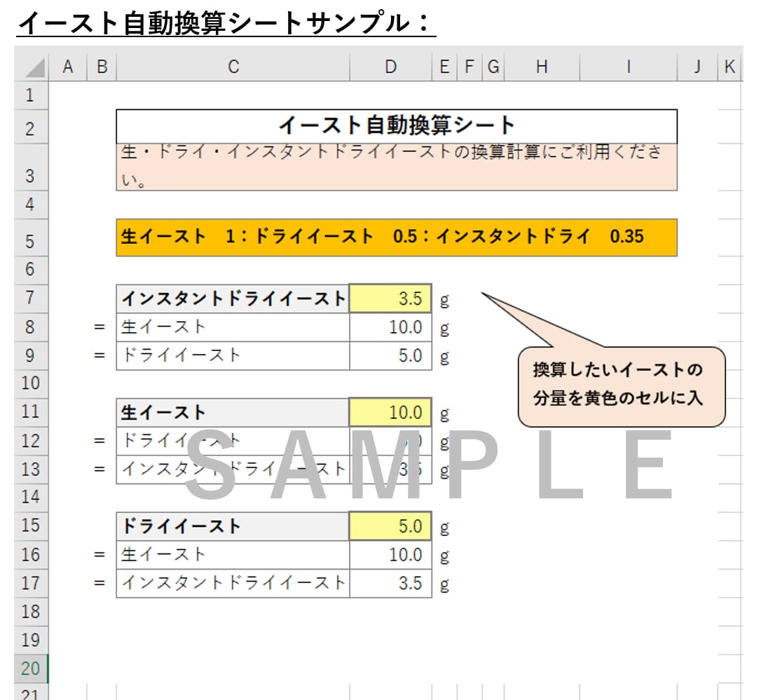768x700 pixels.
Task: Select column K header
Action: click(x=729, y=67)
